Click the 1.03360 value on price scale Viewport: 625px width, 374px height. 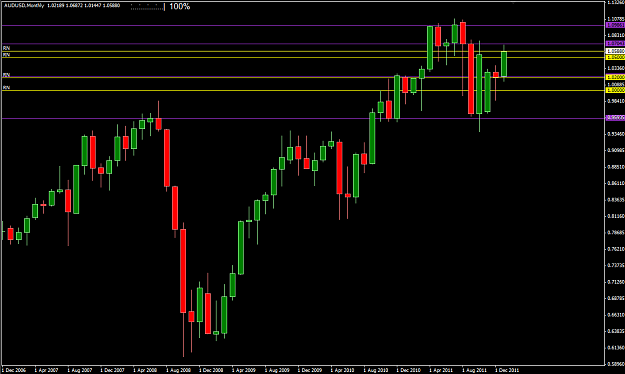pyautogui.click(x=615, y=68)
